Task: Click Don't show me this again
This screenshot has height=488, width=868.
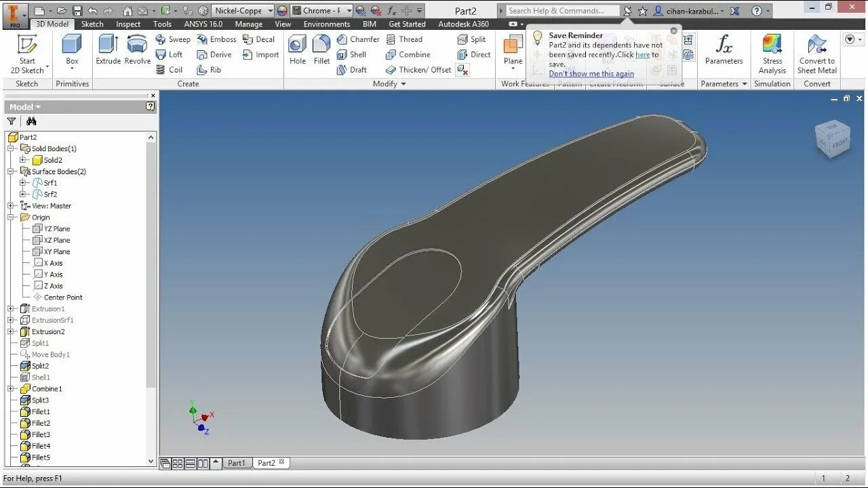Action: click(591, 74)
